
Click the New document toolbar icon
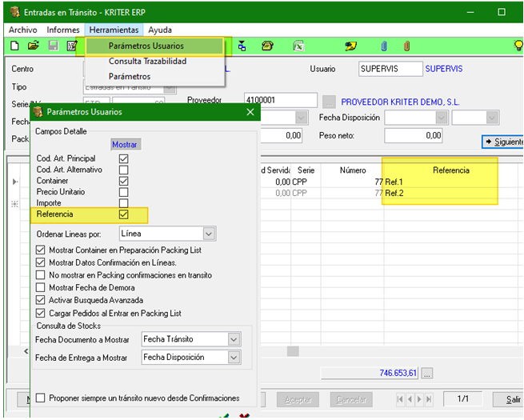pos(14,46)
